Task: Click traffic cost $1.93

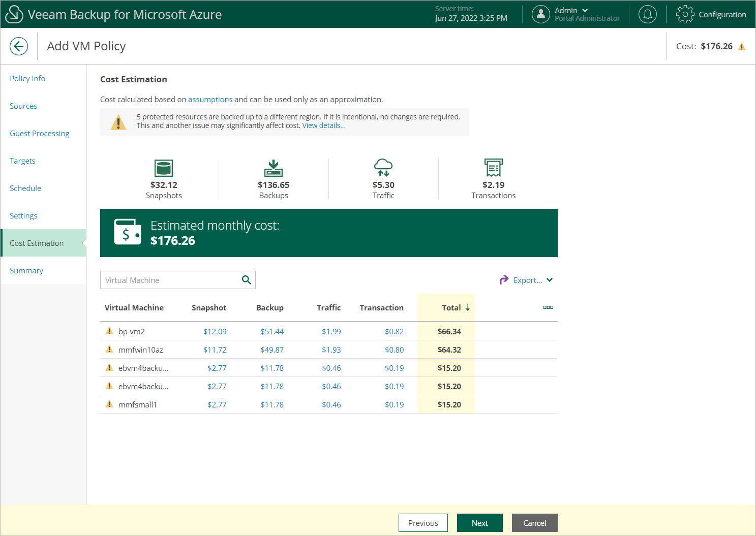Action: pos(331,350)
